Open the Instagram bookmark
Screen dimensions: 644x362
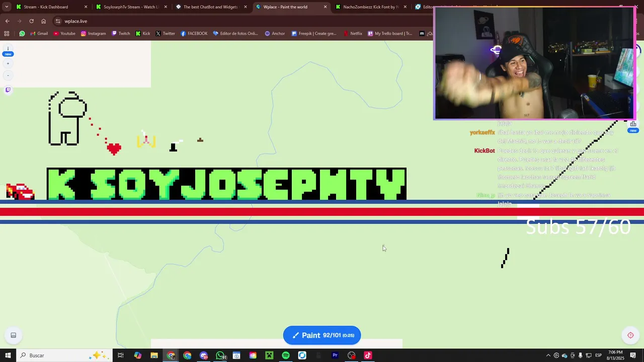point(93,34)
